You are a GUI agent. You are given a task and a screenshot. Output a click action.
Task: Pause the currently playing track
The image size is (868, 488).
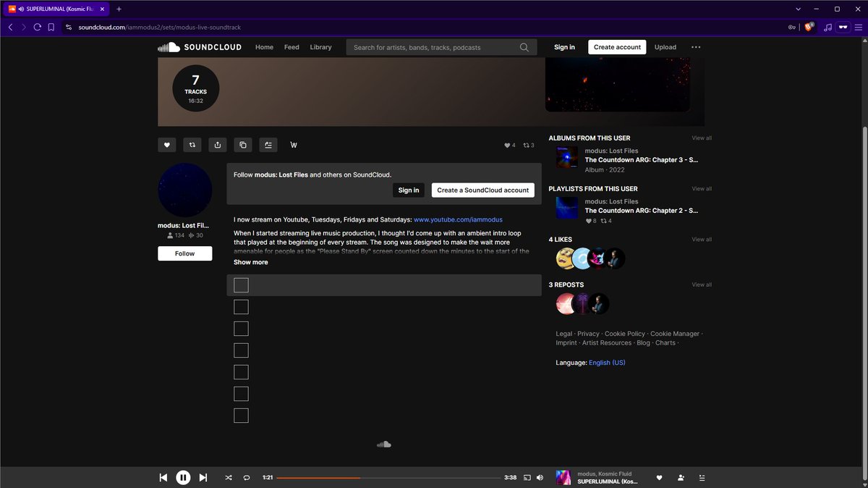tap(183, 477)
